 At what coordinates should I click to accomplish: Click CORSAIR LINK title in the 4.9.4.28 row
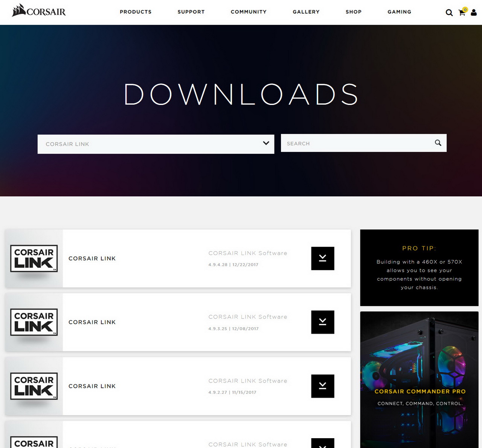92,258
